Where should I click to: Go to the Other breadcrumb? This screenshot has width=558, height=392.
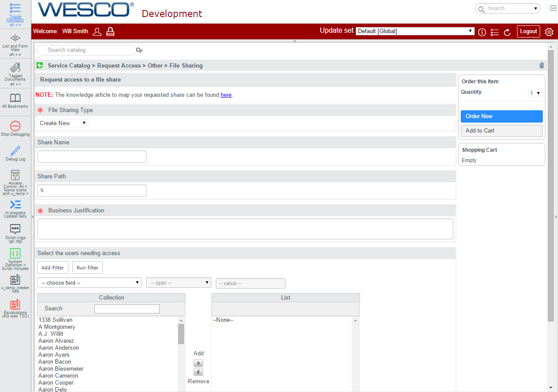pos(155,65)
